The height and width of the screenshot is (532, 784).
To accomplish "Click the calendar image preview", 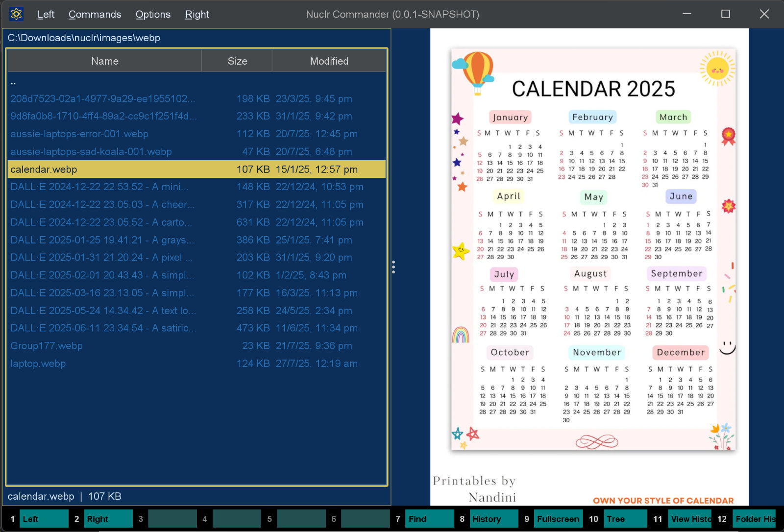I will [x=589, y=267].
